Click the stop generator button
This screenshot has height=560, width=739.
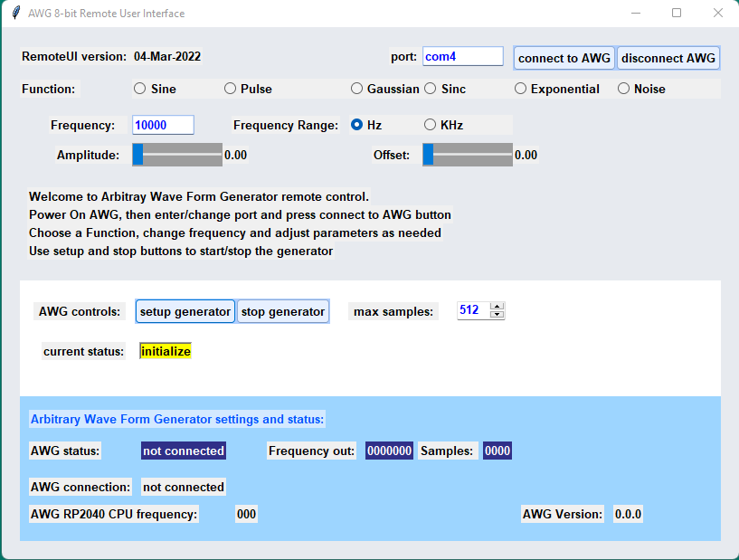pyautogui.click(x=283, y=311)
